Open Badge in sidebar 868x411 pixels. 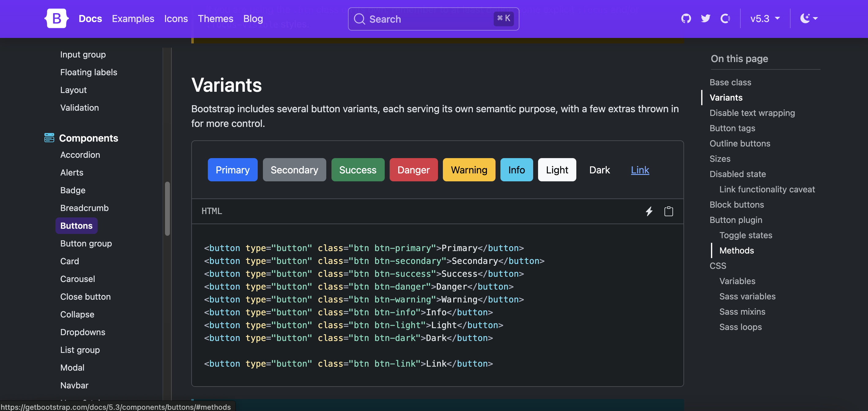click(73, 190)
